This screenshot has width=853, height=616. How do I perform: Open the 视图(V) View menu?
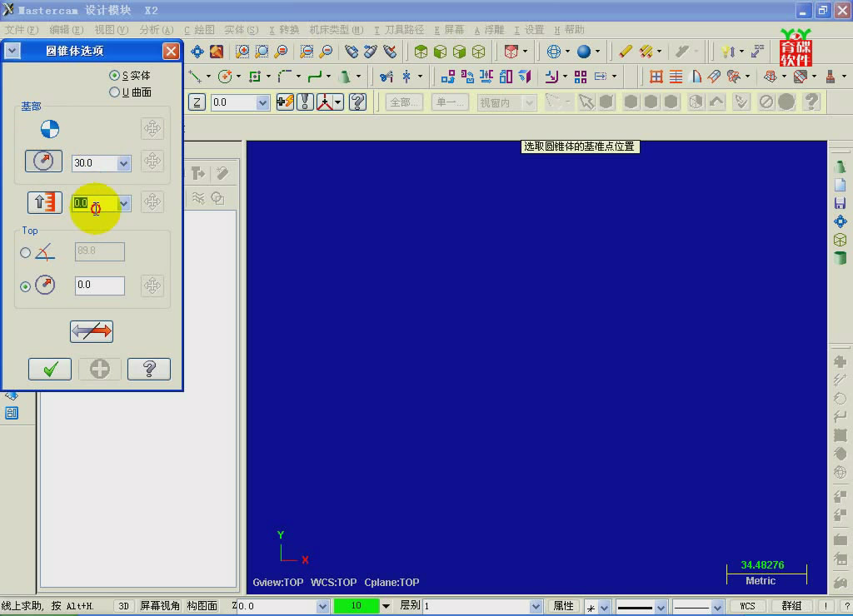click(x=111, y=29)
